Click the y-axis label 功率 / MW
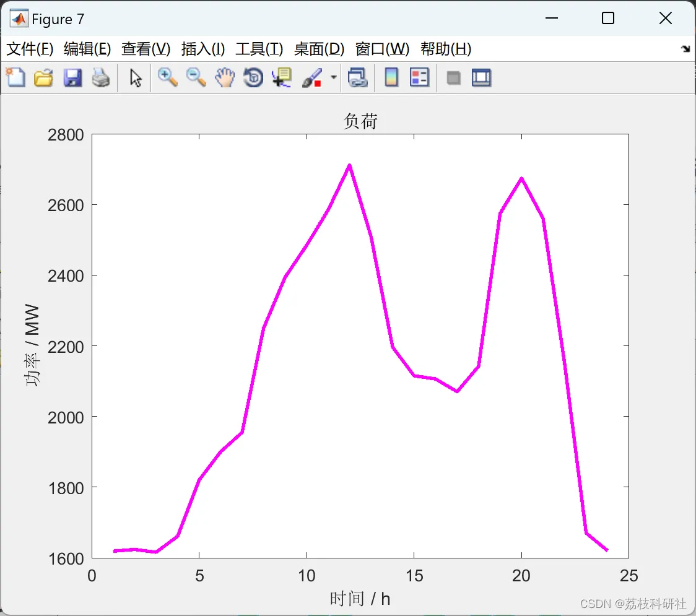Viewport: 696px width, 616px height. point(32,345)
